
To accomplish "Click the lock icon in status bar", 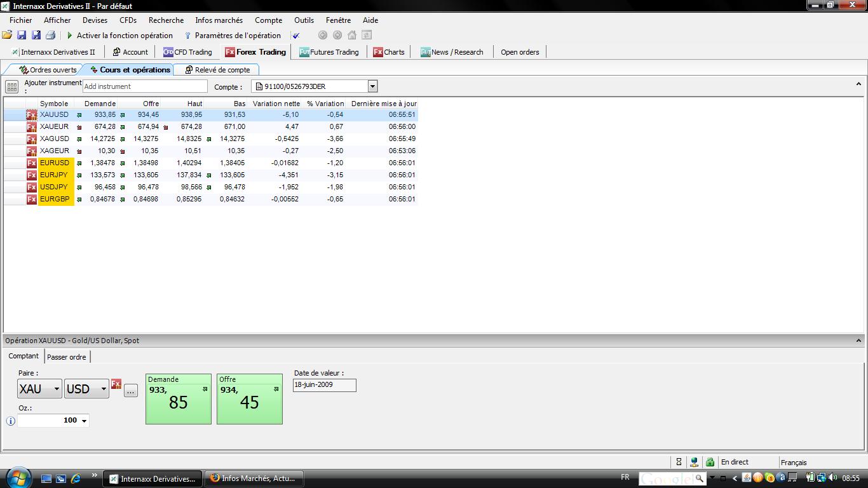I will tap(710, 463).
